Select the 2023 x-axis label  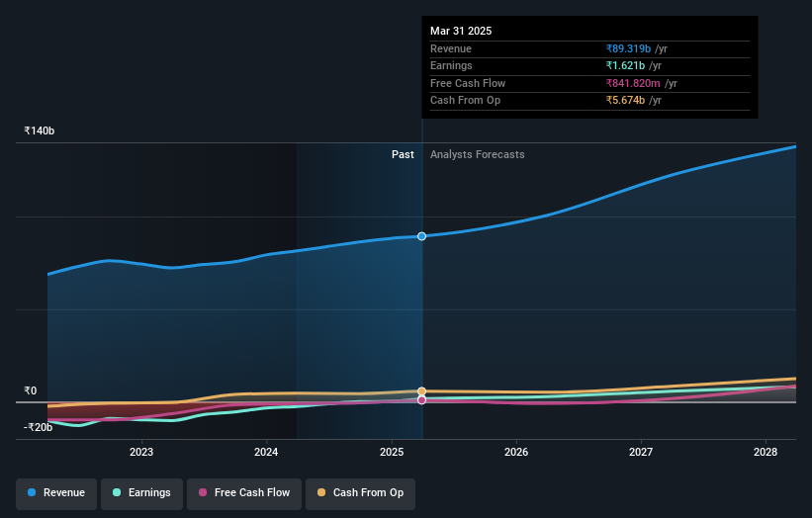[x=140, y=453]
